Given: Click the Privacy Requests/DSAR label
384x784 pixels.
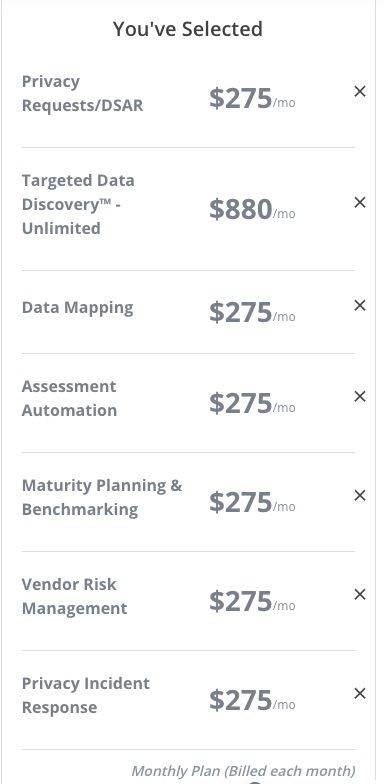Looking at the screenshot, I should (x=82, y=94).
